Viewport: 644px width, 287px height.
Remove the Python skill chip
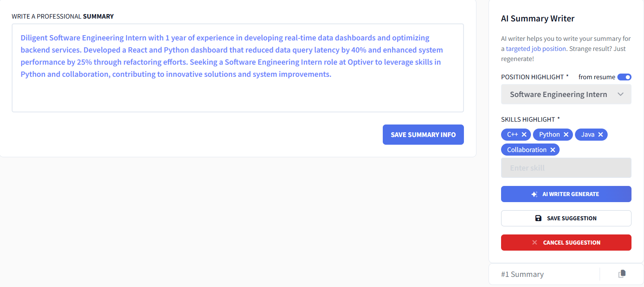566,134
